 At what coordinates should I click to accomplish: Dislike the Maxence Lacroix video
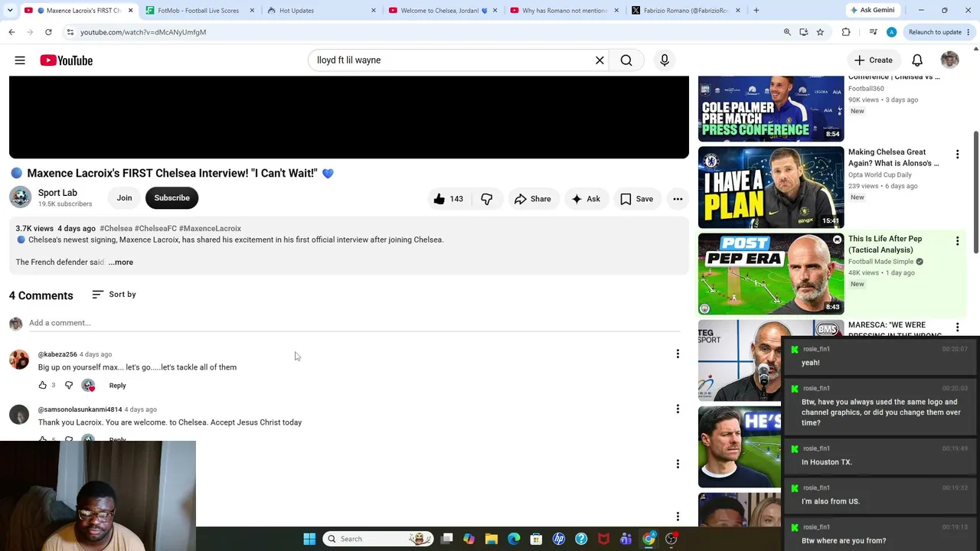click(487, 199)
